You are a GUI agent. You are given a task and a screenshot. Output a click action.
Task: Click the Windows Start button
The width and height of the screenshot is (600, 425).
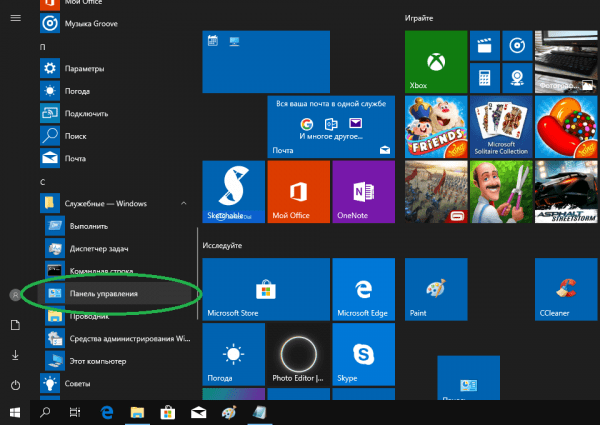(15, 412)
